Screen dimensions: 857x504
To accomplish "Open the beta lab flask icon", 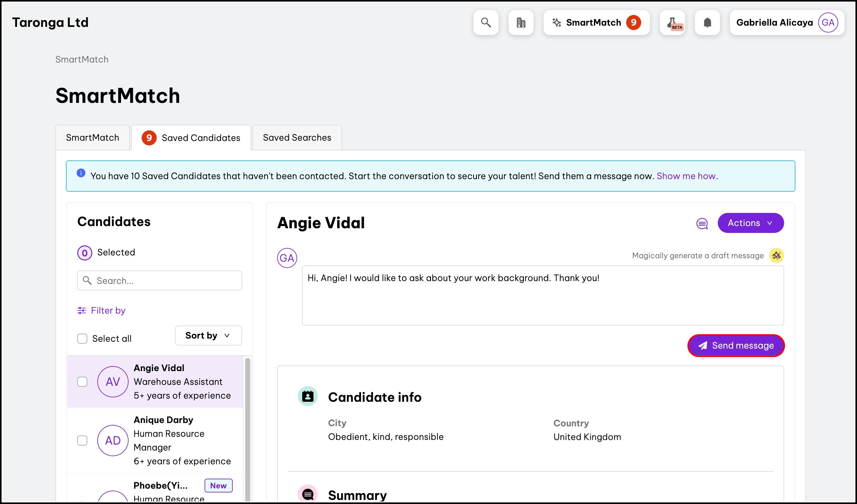I will 672,23.
